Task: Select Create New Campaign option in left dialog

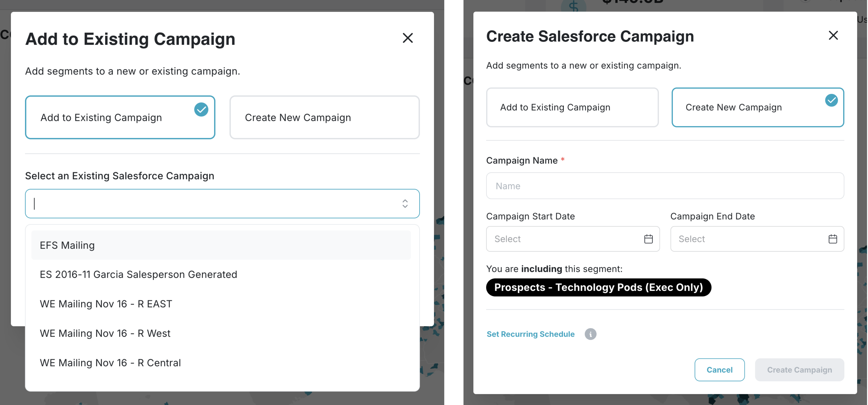Action: pyautogui.click(x=325, y=117)
